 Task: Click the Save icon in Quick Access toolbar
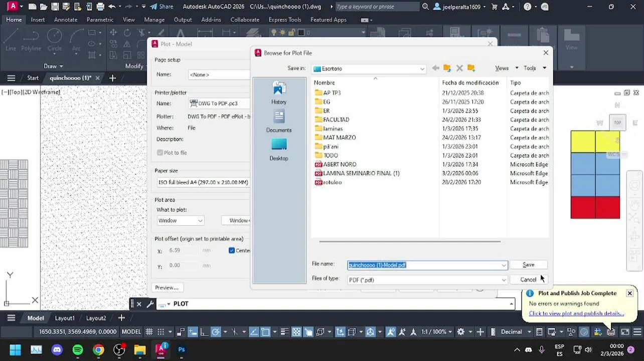(x=55, y=7)
